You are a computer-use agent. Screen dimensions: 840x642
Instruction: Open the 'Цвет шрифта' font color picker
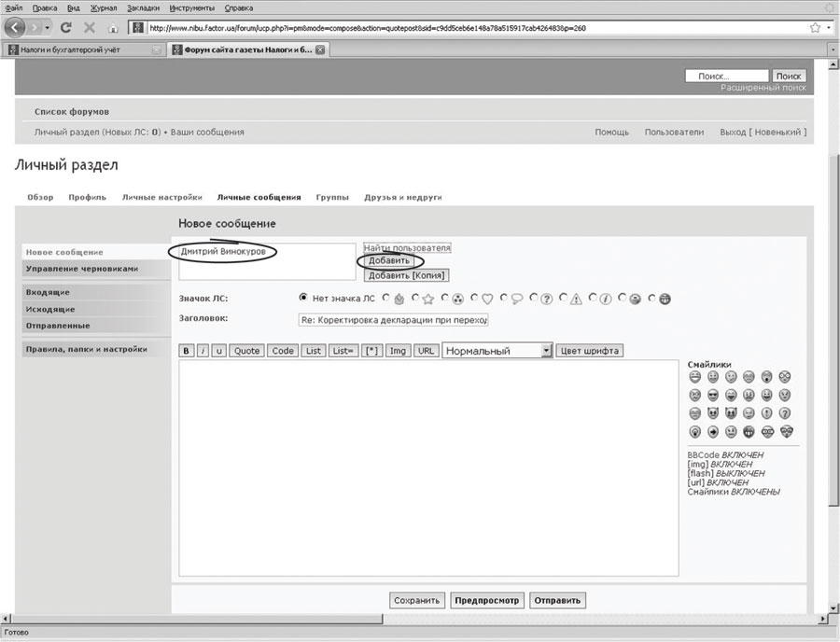590,351
